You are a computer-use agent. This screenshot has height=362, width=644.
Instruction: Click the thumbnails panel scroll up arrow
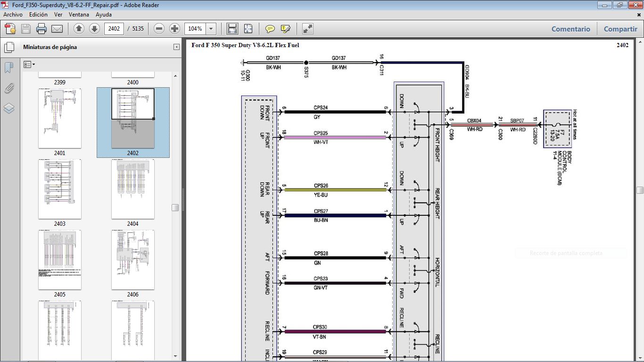coord(175,76)
